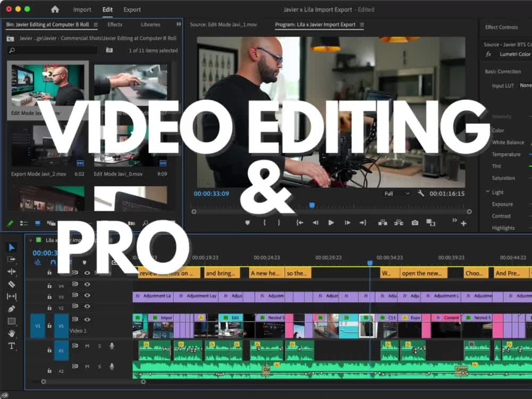The height and width of the screenshot is (399, 532).
Task: Toggle V2 track output eye
Action: coord(87,306)
